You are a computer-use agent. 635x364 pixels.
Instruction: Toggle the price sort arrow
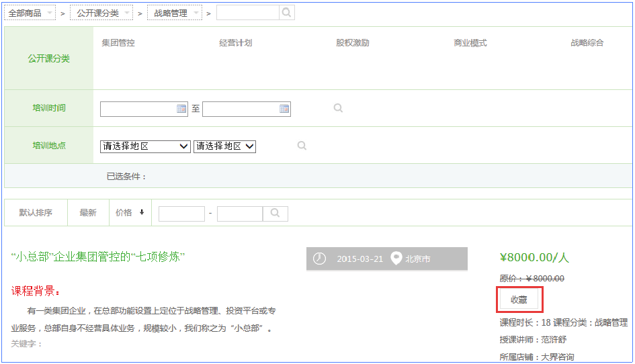pos(142,212)
